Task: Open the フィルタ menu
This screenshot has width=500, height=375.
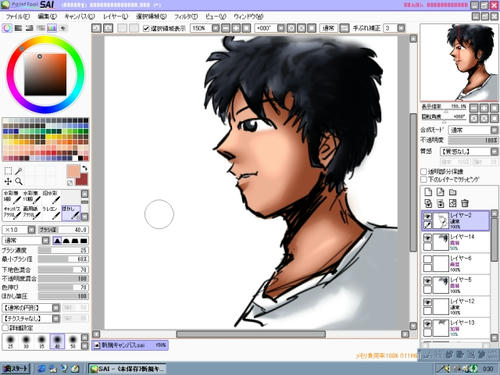Action: [186, 16]
